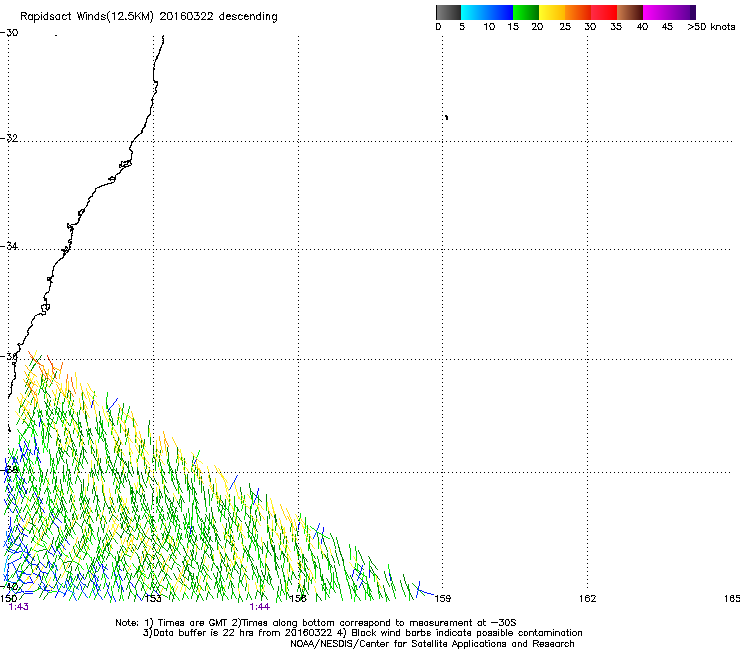The height and width of the screenshot is (650, 740).
Task: Click the '-40' latitude axis label
Action: pos(9,586)
